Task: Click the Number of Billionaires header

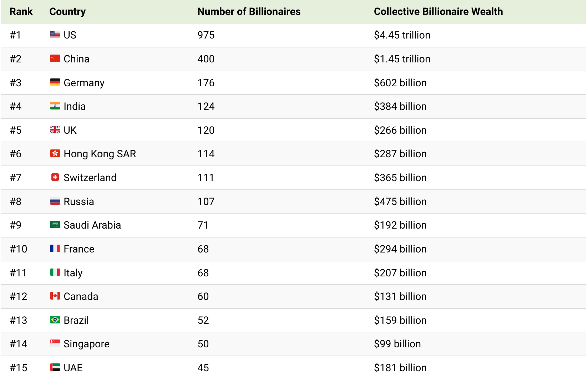Action: tap(249, 11)
